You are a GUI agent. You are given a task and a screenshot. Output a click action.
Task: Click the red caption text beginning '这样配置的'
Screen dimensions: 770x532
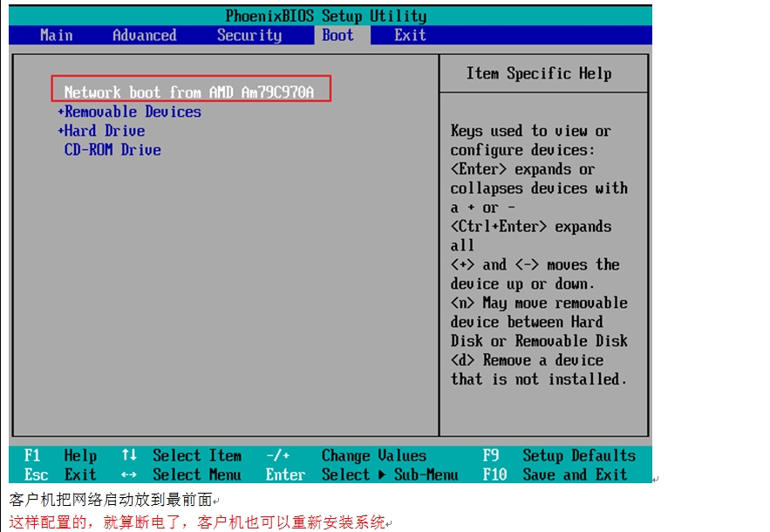[197, 522]
